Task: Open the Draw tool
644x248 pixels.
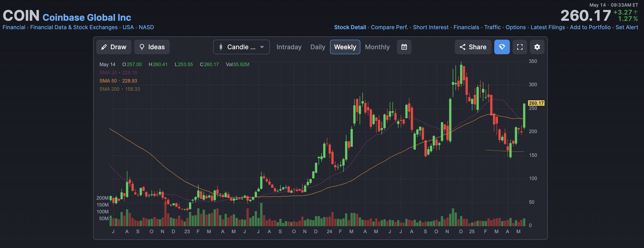Action: 114,47
